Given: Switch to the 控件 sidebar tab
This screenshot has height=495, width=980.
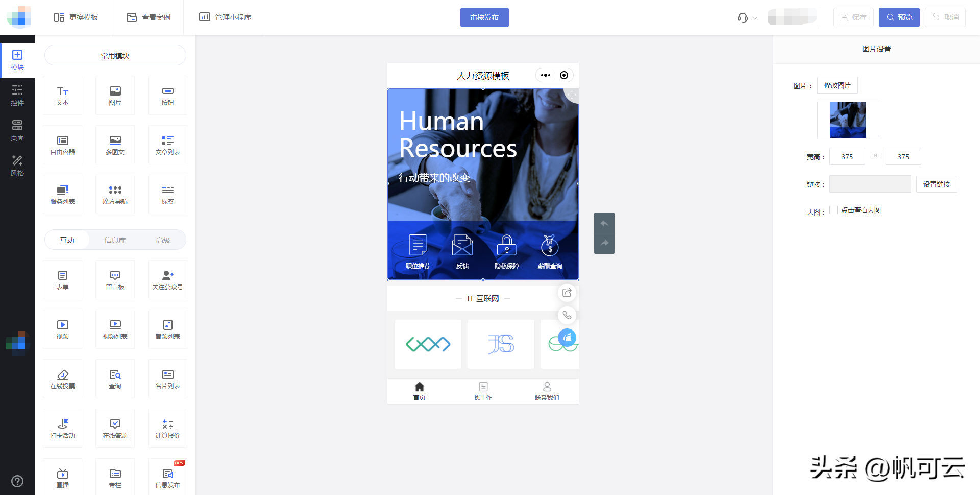Looking at the screenshot, I should coord(17,96).
